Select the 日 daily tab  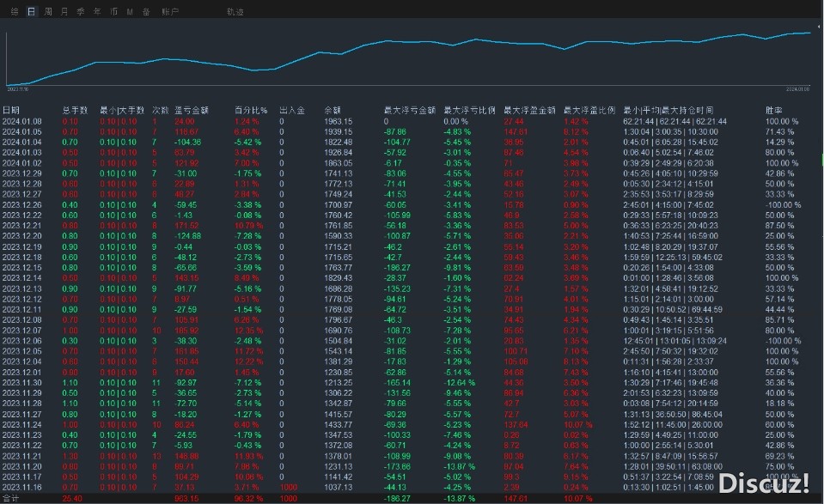[x=31, y=12]
